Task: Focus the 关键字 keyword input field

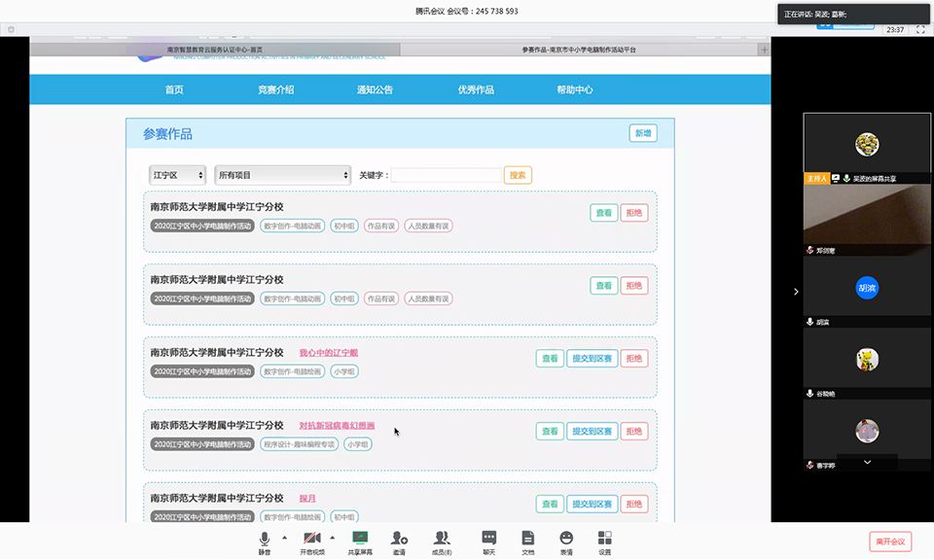Action: [447, 175]
